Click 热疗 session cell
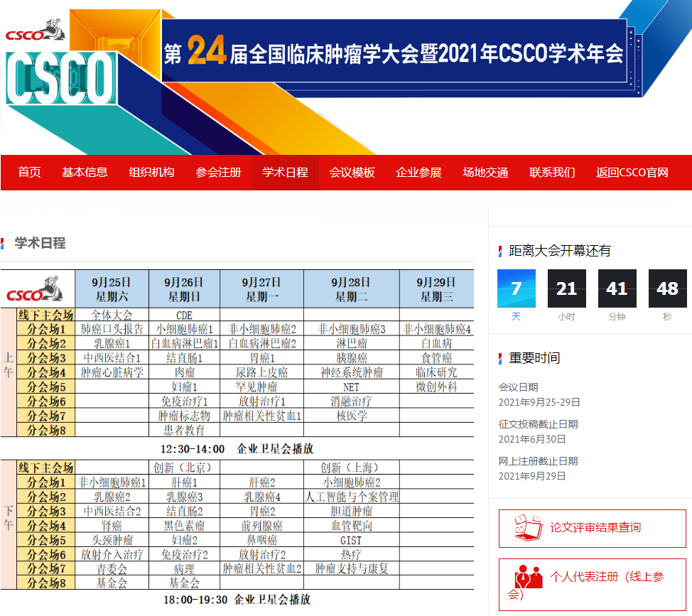 pos(351,555)
